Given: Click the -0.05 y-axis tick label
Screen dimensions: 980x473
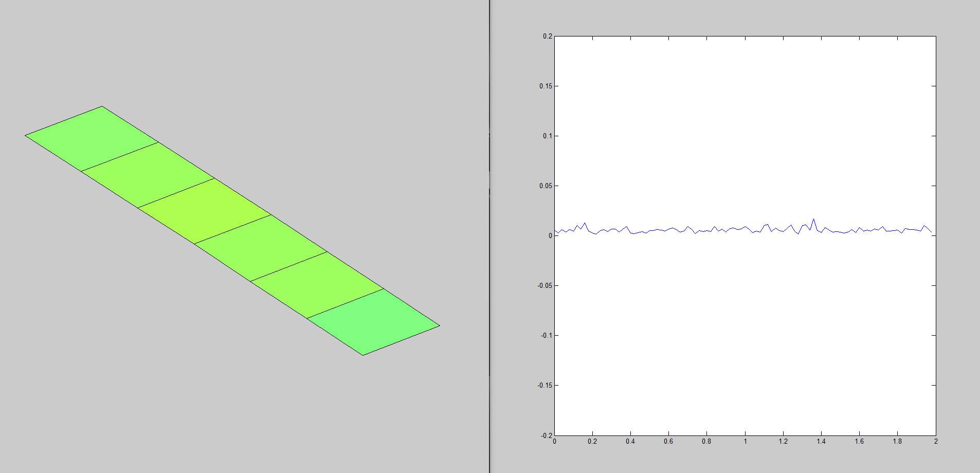Looking at the screenshot, I should tap(545, 286).
